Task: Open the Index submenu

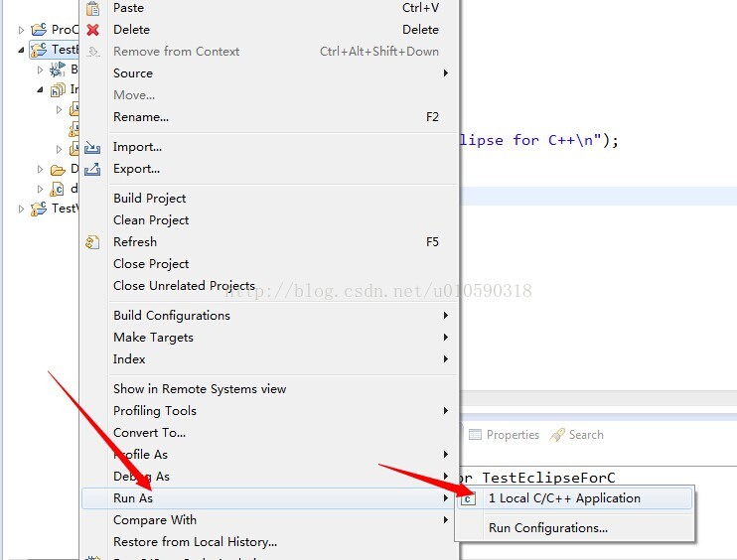Action: pyautogui.click(x=269, y=359)
